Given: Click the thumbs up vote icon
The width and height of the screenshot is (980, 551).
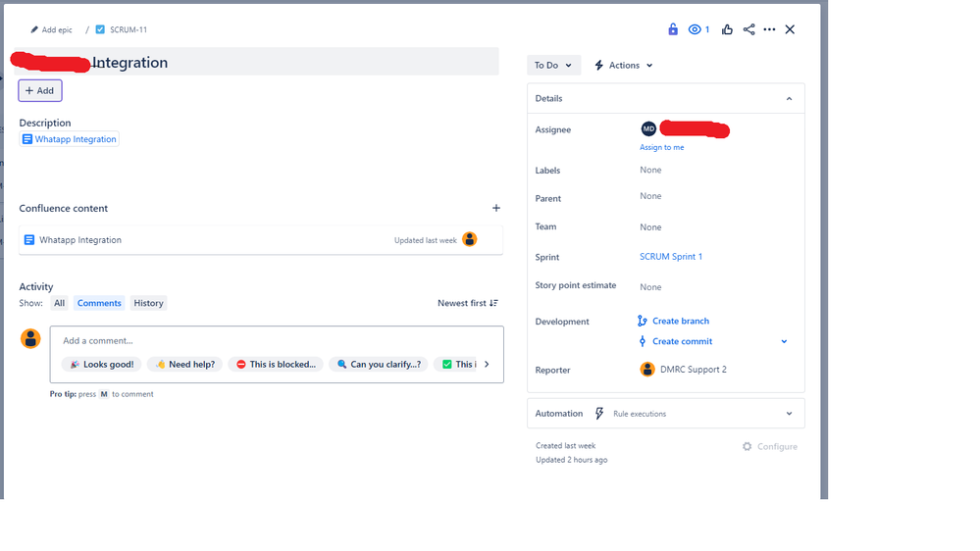Looking at the screenshot, I should pos(727,29).
